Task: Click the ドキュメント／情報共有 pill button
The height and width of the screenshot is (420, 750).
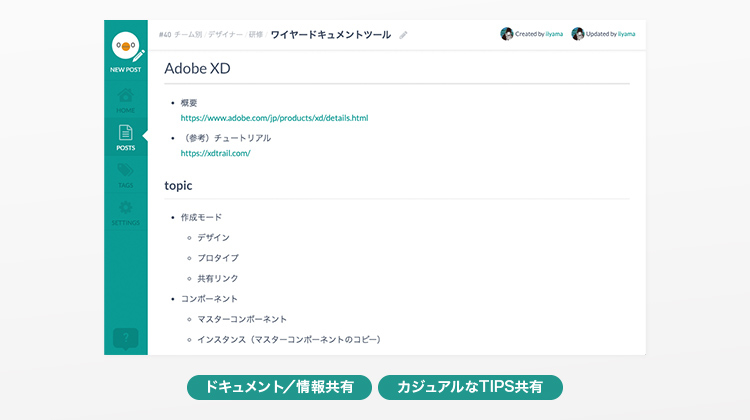Action: 279,387
